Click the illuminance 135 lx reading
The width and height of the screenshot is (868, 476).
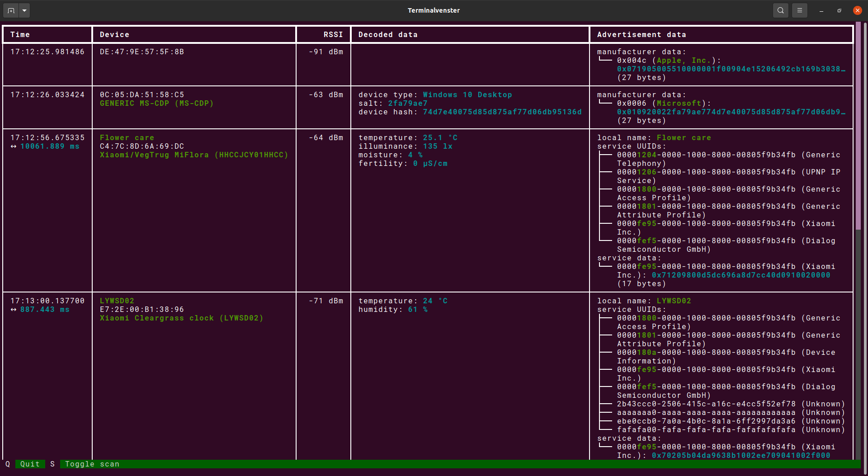pyautogui.click(x=406, y=146)
